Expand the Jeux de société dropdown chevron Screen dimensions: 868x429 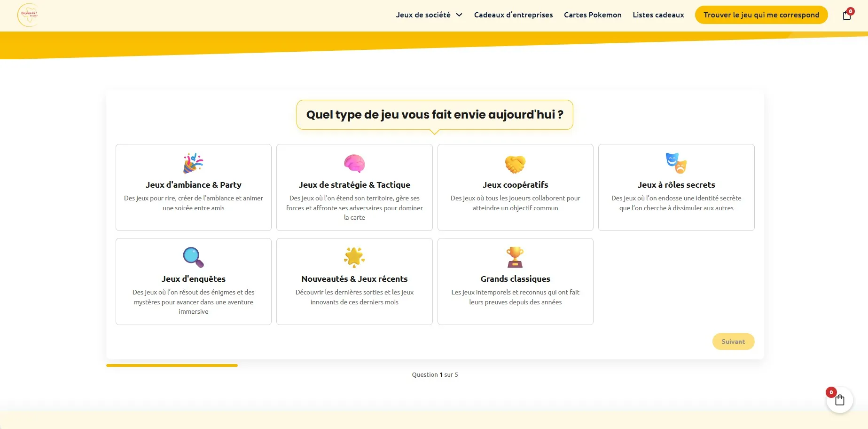pos(459,15)
